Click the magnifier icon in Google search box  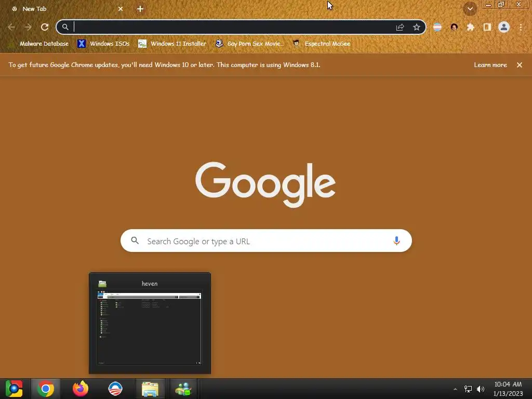pos(135,241)
